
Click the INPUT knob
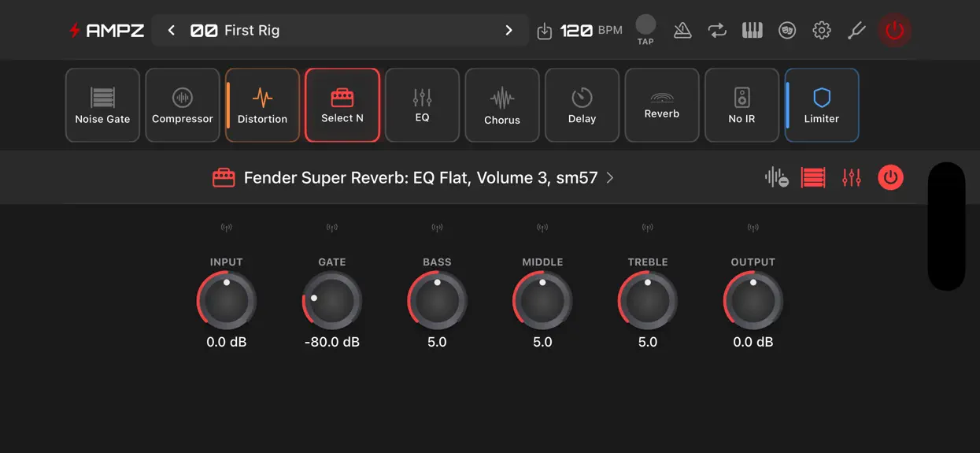227,300
